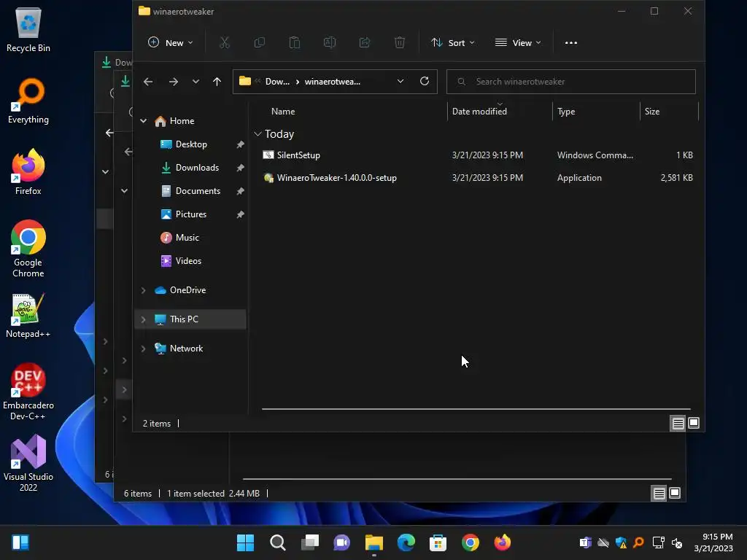Click the Share icon in toolbar

point(365,43)
